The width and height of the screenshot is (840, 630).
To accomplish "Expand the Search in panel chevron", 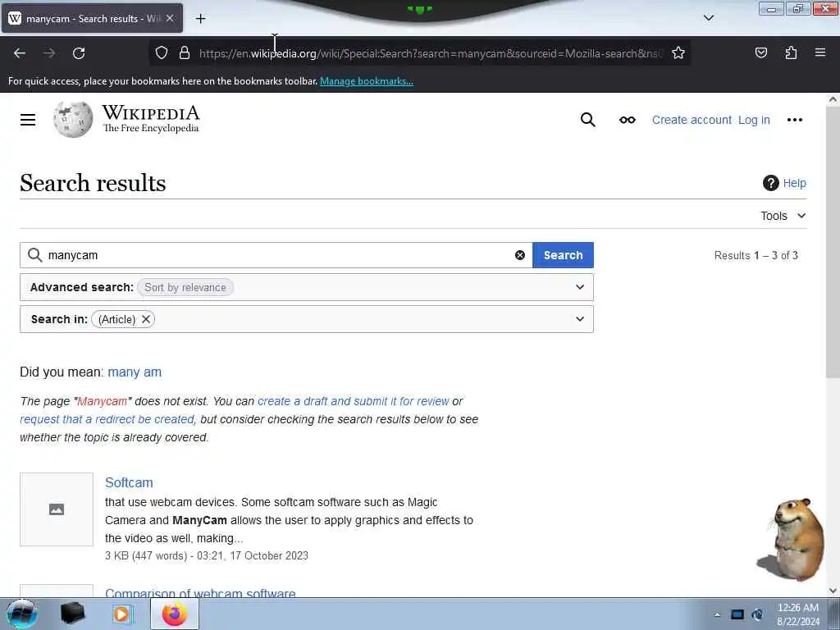I will tap(580, 319).
